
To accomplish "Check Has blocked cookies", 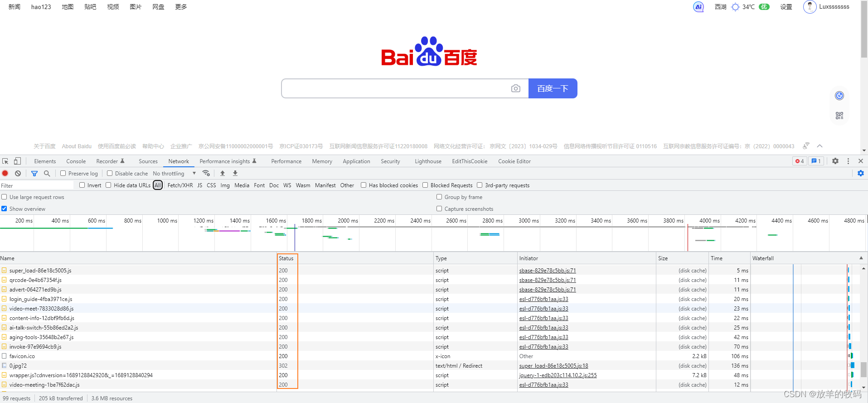I will click(364, 185).
